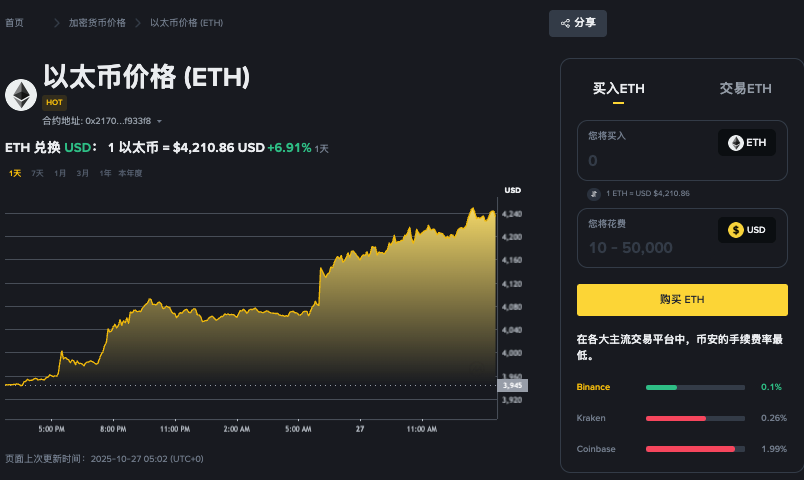Screen dimensions: 804x480
Task: Click the ETH coin icon in the buy field
Action: point(735,143)
